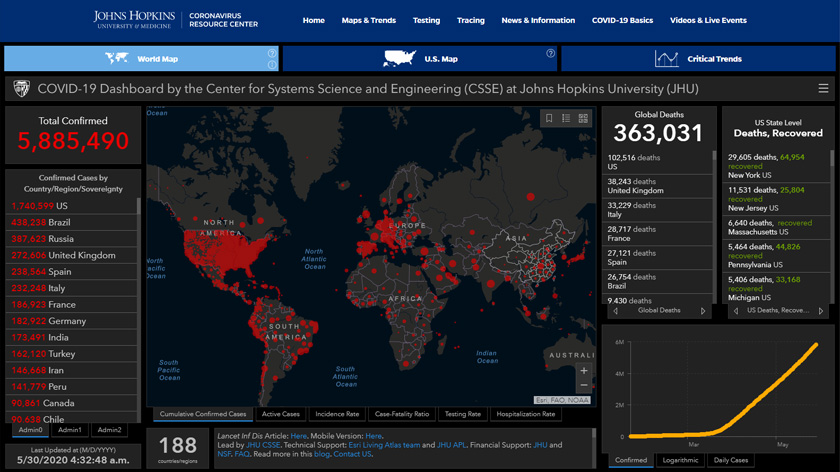Screen dimensions: 840x472
Task: Open Videos & Live Events menu
Action: [708, 20]
